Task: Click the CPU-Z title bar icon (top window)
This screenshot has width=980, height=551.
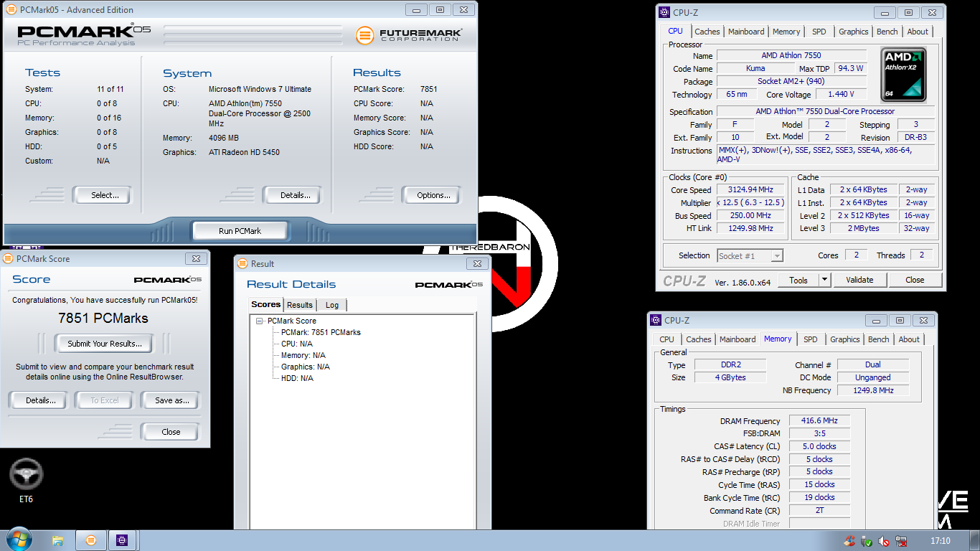Action: coord(664,12)
